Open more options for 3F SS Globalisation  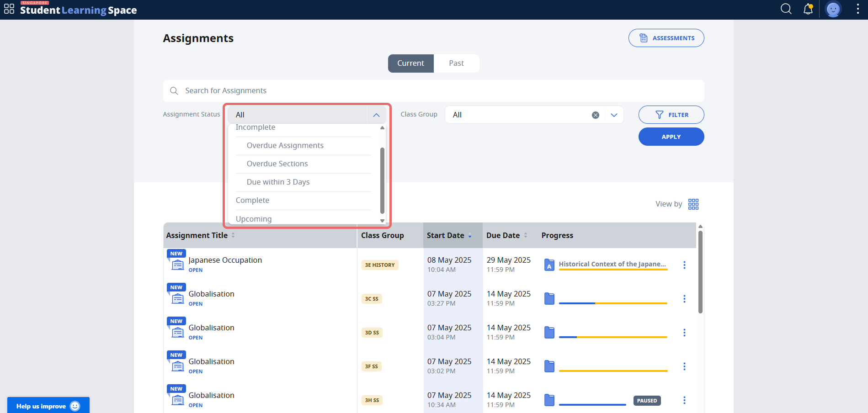pyautogui.click(x=684, y=366)
